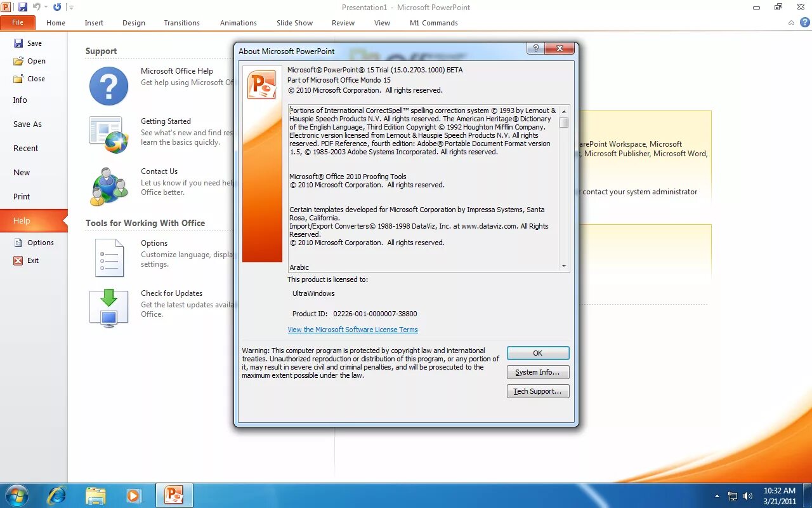This screenshot has height=508, width=812.
Task: Select Help in the Backstage sidebar
Action: click(34, 220)
